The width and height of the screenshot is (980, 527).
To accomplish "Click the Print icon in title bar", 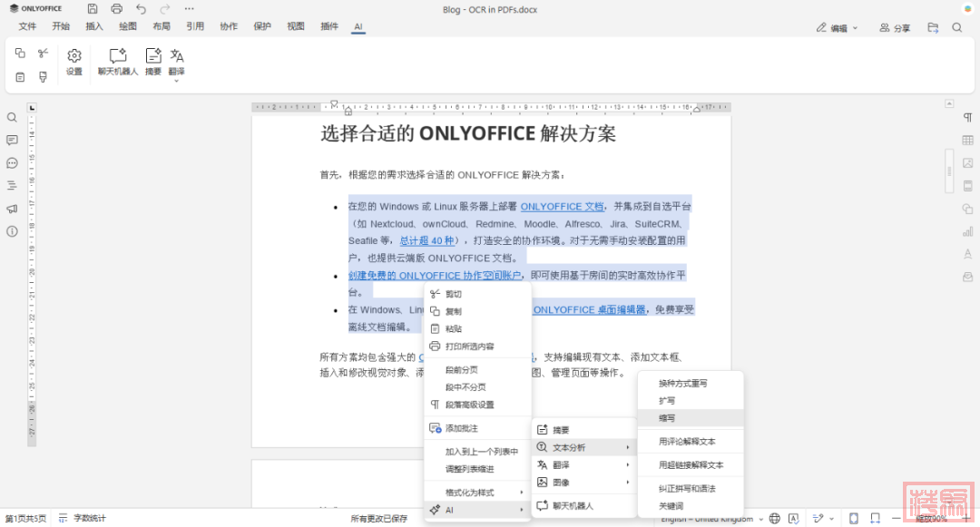I will [116, 9].
